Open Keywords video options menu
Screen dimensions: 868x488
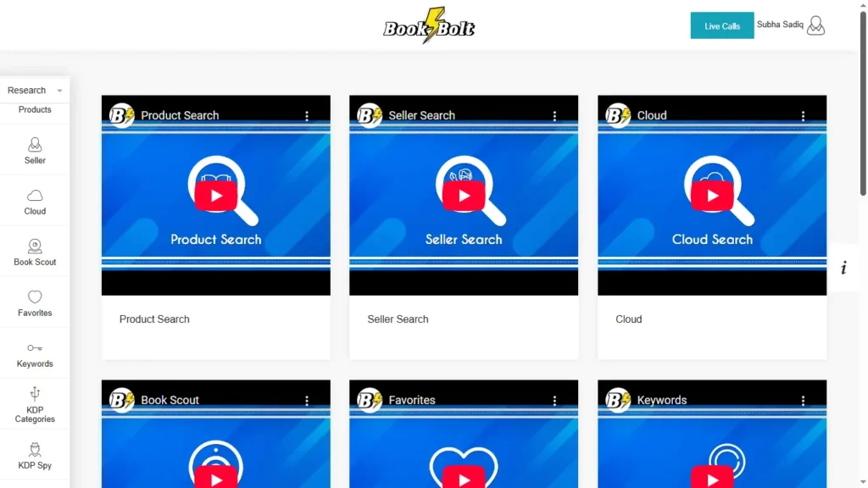(x=804, y=400)
